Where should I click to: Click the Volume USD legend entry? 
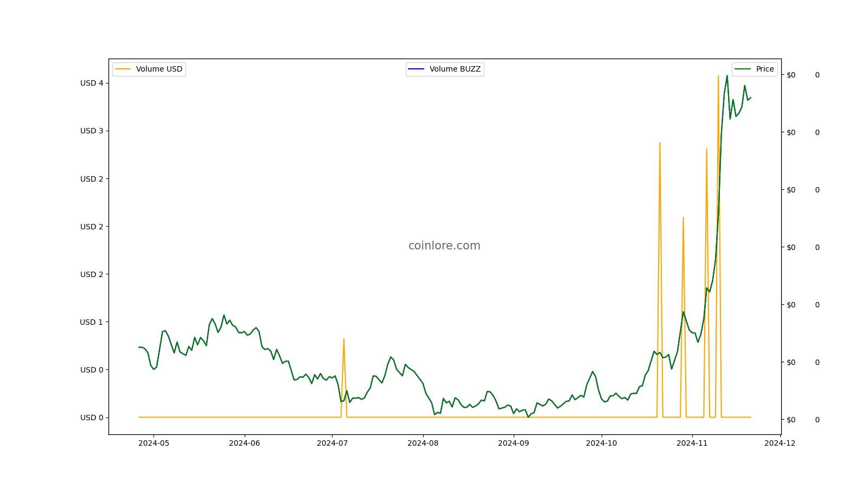click(149, 69)
